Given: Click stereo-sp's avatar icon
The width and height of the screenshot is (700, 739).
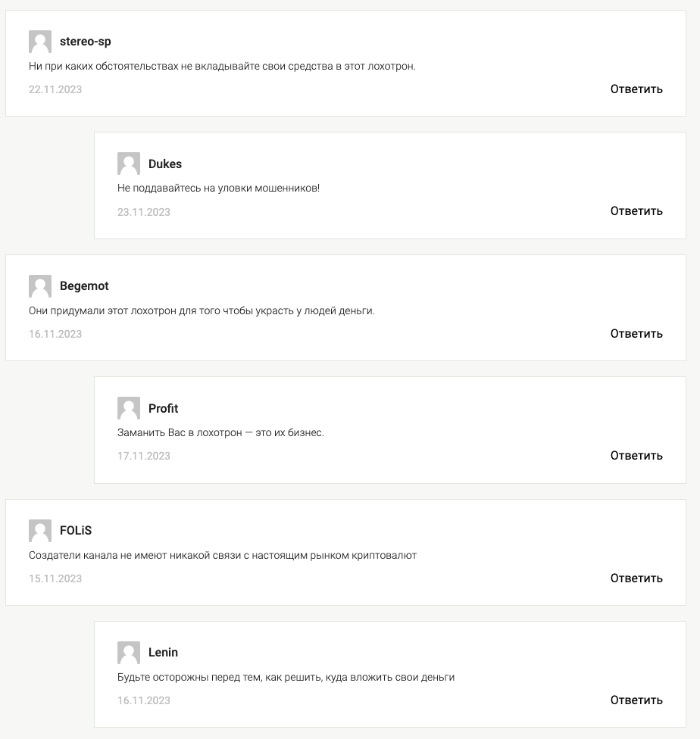Looking at the screenshot, I should pos(40,42).
